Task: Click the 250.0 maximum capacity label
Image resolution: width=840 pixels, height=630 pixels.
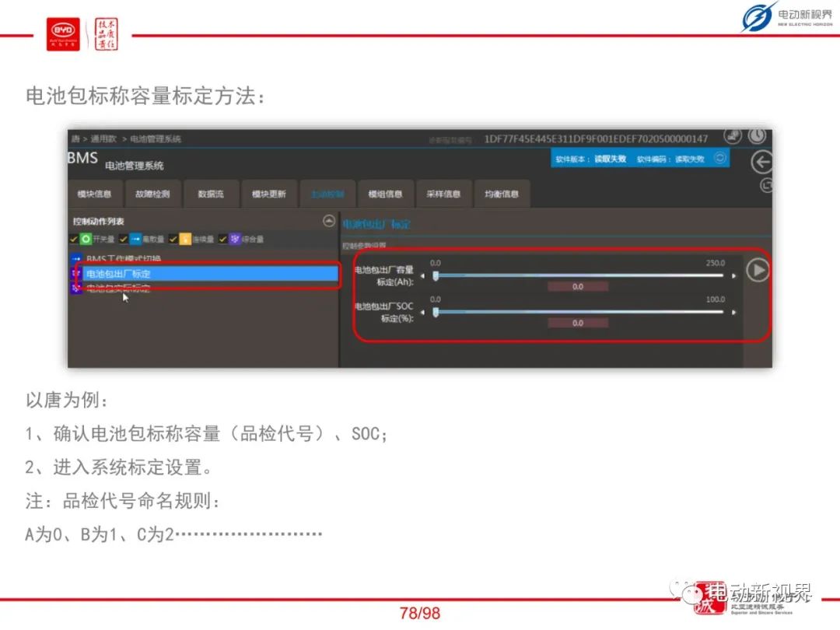Action: tap(716, 263)
